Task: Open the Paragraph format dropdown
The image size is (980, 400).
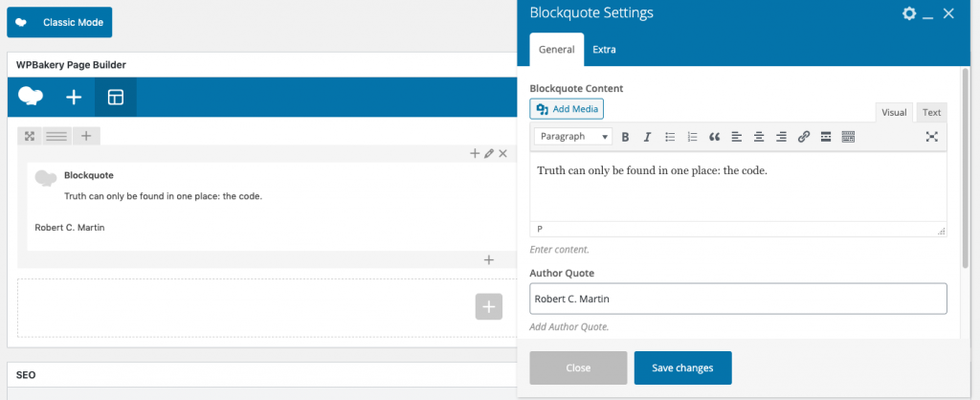Action: (x=573, y=137)
